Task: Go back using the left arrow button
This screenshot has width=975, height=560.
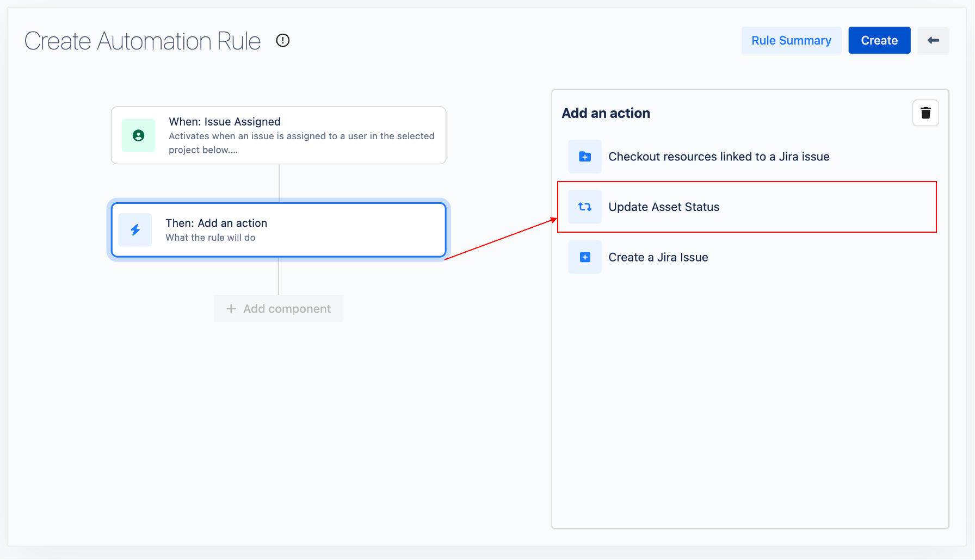Action: tap(933, 40)
